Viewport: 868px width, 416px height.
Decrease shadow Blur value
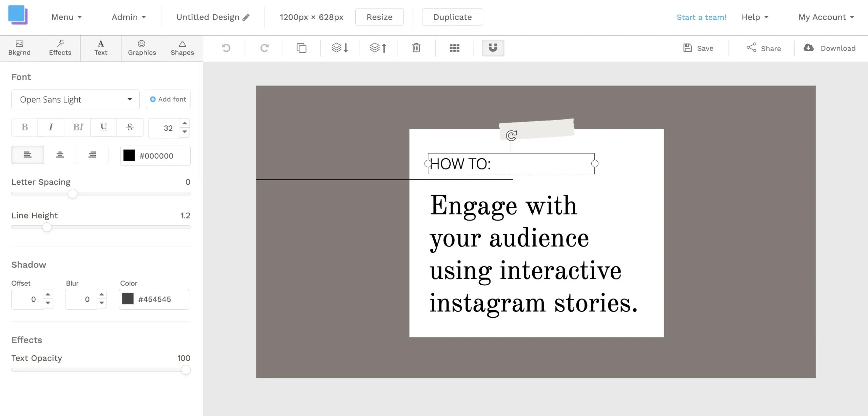click(102, 303)
